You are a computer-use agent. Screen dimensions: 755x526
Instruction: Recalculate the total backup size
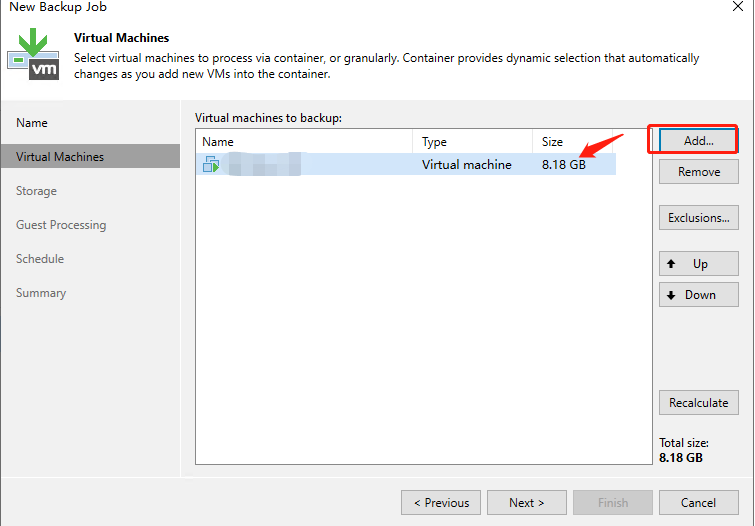pyautogui.click(x=698, y=403)
